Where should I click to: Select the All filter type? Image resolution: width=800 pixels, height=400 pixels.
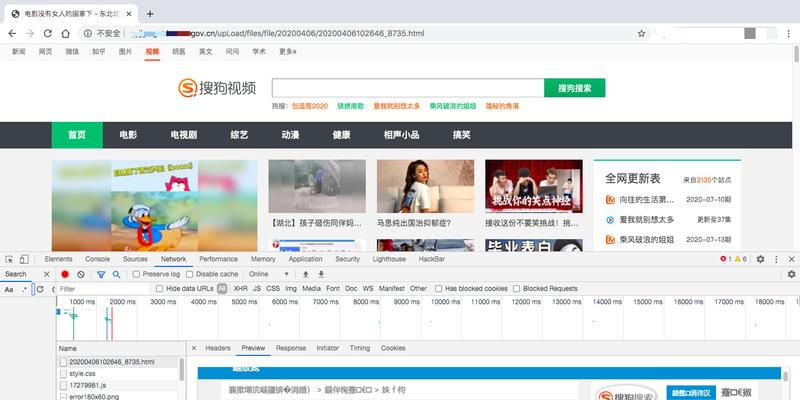tap(222, 289)
